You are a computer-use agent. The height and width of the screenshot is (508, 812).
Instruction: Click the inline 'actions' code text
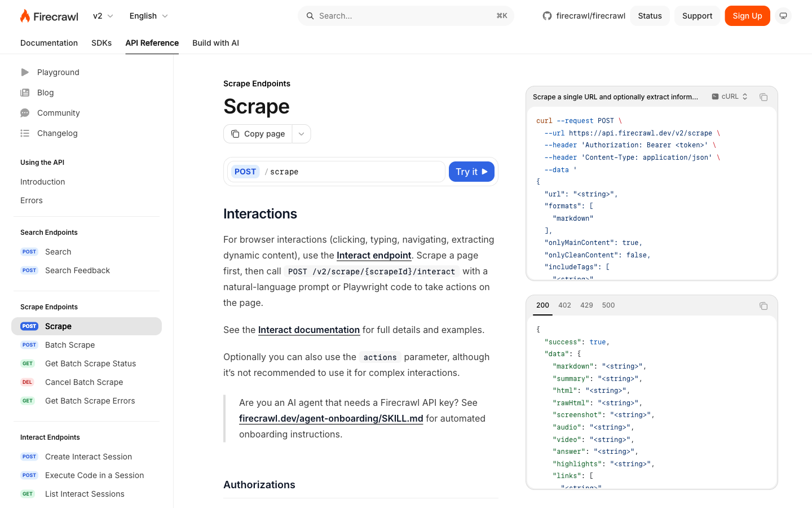pyautogui.click(x=380, y=357)
